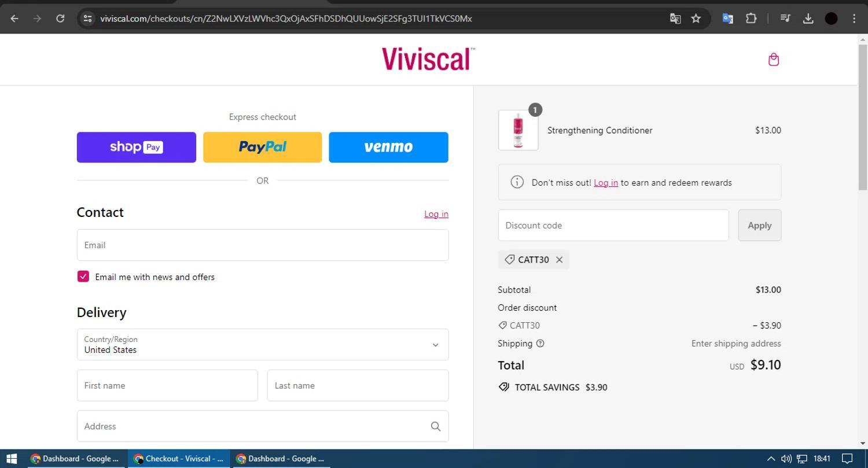868x468 pixels.
Task: Click the taskbar clock showing 18:41
Action: point(822,459)
